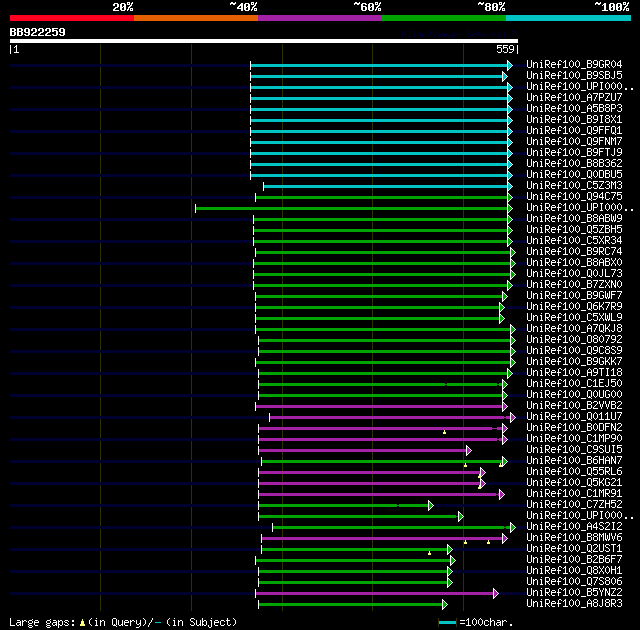Select the UniRef100_C5XR34 hit name
The image size is (640, 630).
click(574, 241)
